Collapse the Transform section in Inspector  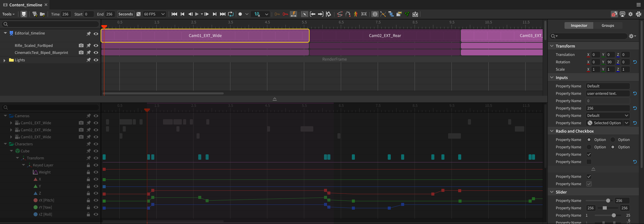552,46
